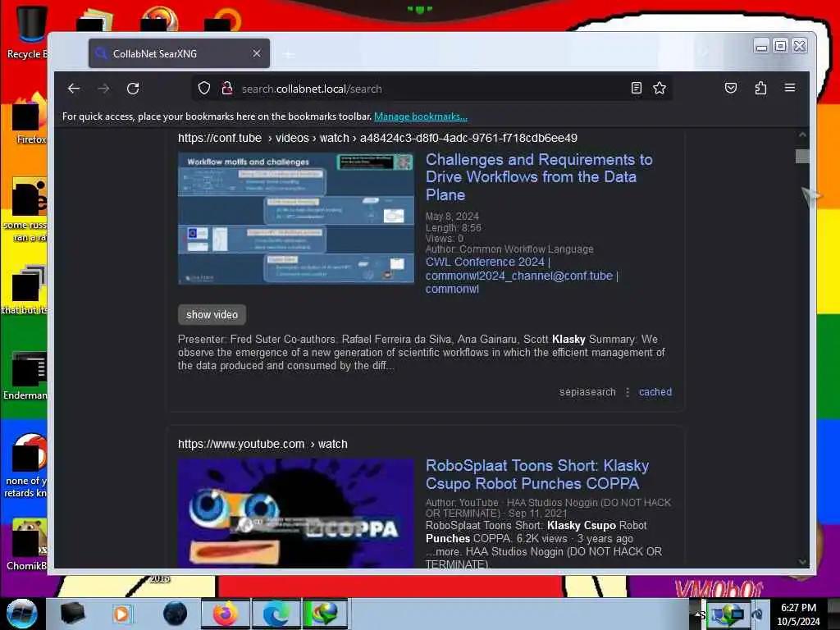Screen dimensions: 840x630
Task: Open the tracking protection shield icon
Action: tap(204, 88)
